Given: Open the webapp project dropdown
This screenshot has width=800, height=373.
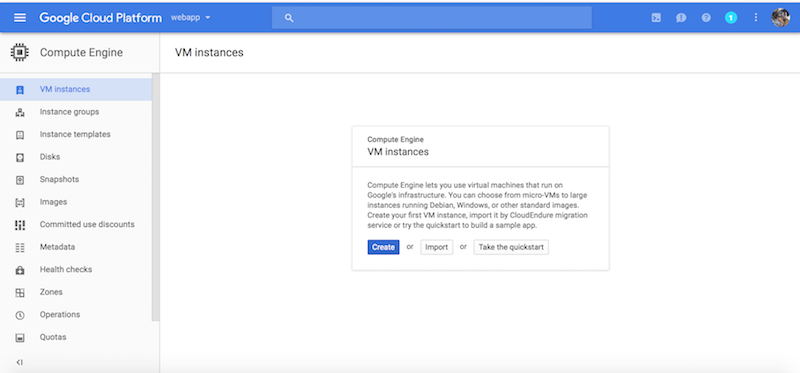Looking at the screenshot, I should (191, 18).
